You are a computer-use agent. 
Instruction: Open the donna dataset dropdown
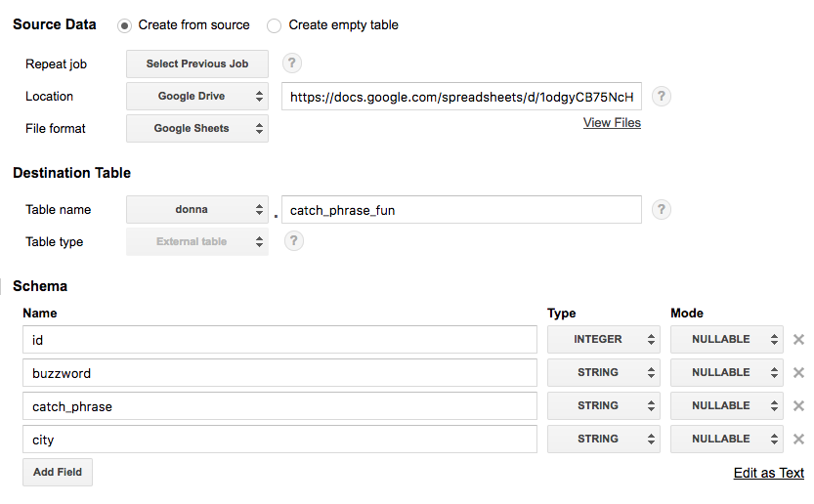pos(197,209)
